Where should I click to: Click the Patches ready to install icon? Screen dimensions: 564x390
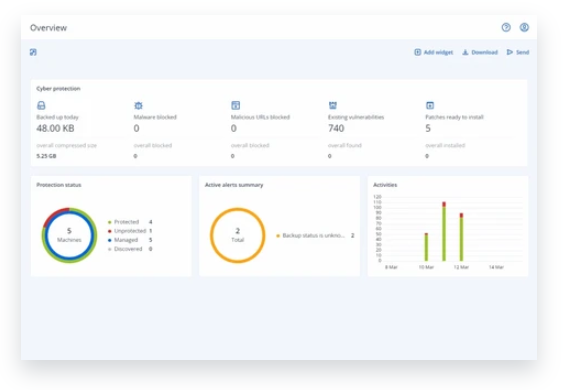430,105
